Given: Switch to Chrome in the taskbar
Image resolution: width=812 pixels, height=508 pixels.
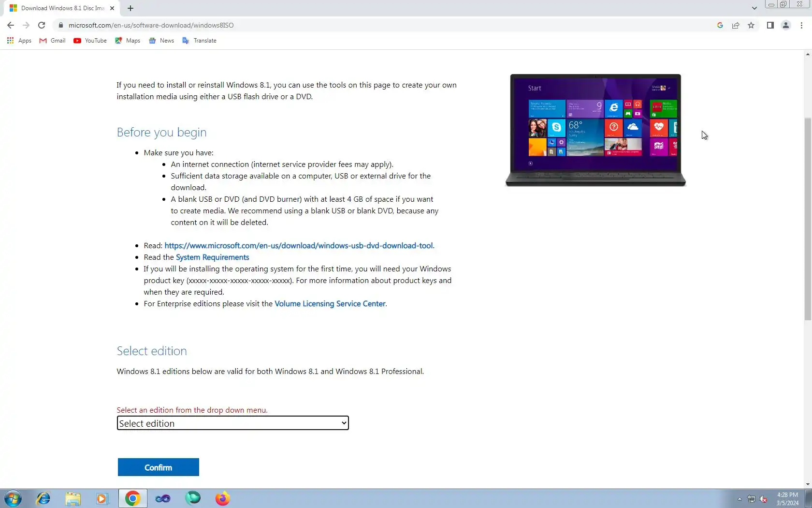Looking at the screenshot, I should coord(132,498).
